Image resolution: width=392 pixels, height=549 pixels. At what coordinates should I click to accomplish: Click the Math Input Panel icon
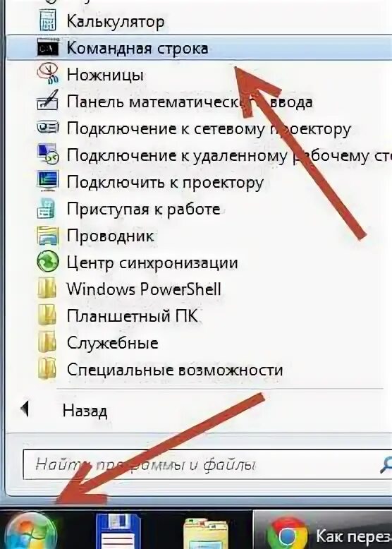tap(48, 101)
